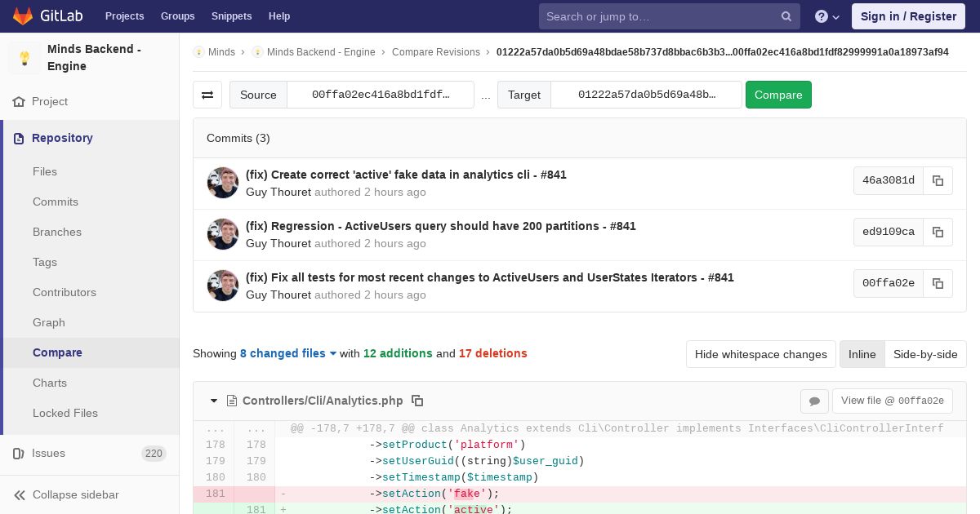This screenshot has width=980, height=514.
Task: Swap source and target revisions icon
Action: tap(207, 95)
